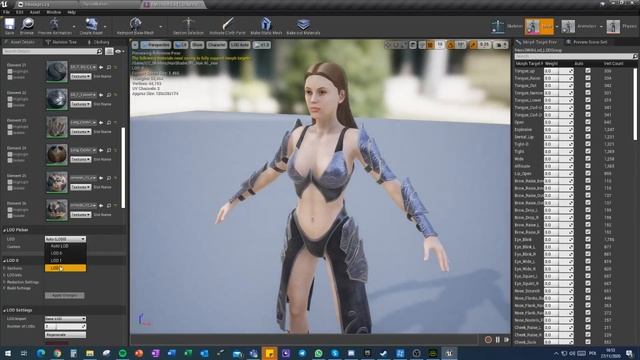The image size is (640, 360).
Task: Switch to Physics mode icon
Action: (x=613, y=27)
